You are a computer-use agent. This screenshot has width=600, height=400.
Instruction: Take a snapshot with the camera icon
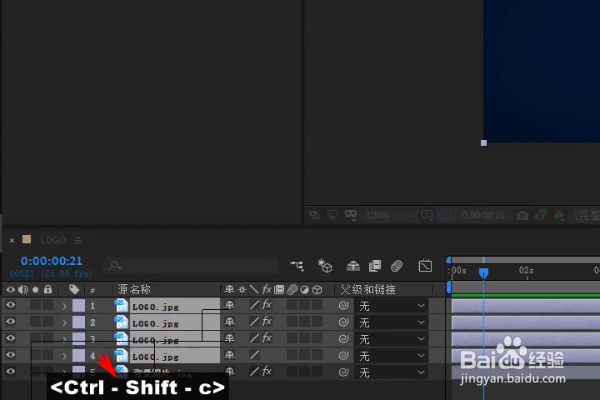coord(522,216)
